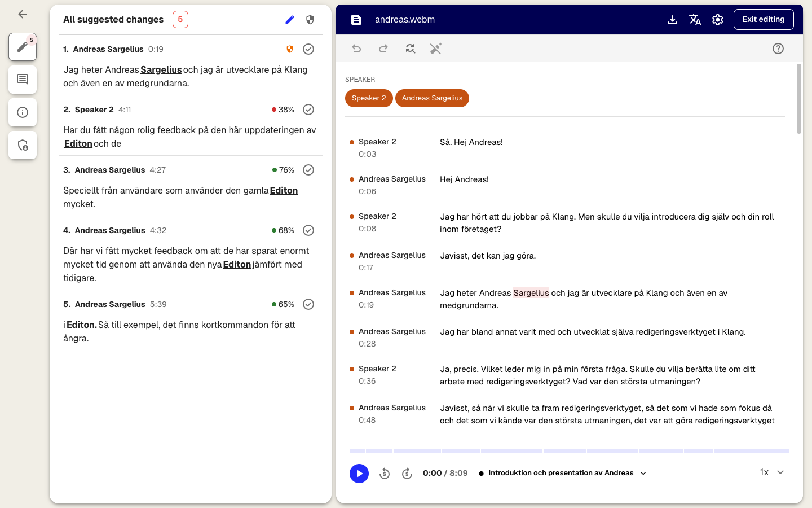
Task: Open the translate language option
Action: [x=695, y=20]
